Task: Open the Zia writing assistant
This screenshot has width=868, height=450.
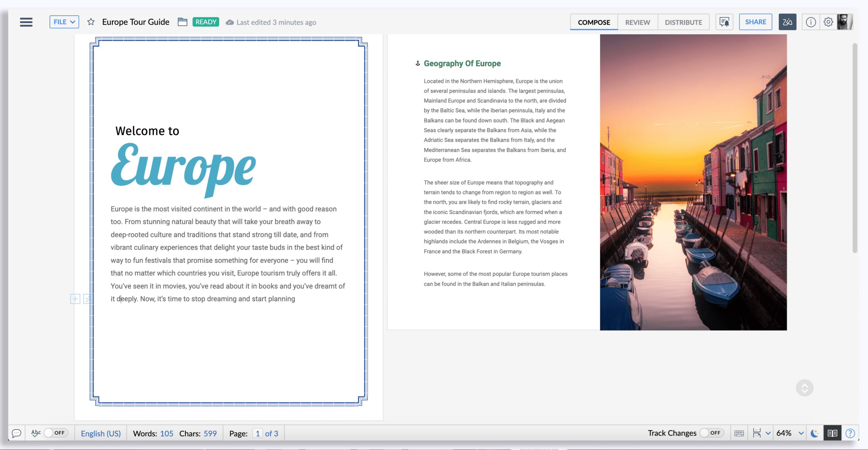Action: (x=787, y=22)
